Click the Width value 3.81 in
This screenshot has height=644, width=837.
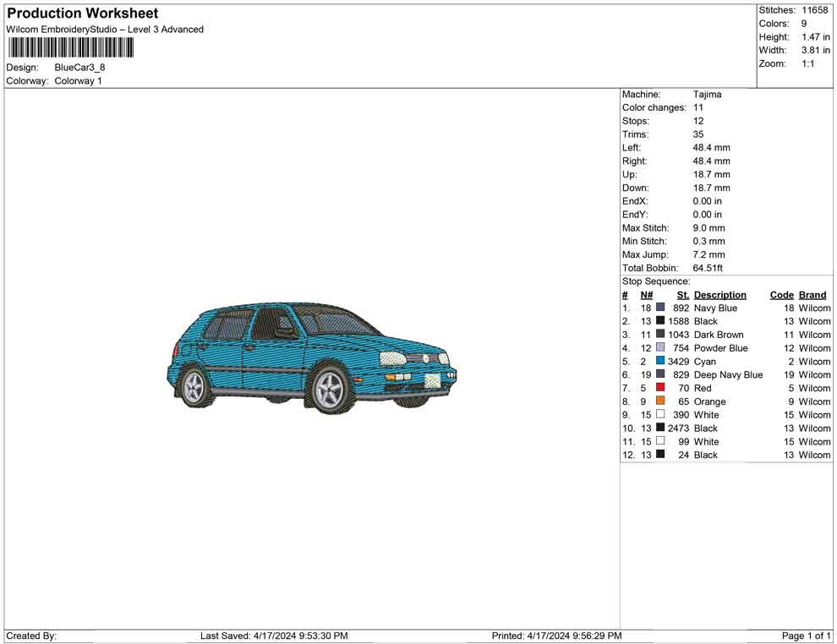pyautogui.click(x=816, y=50)
